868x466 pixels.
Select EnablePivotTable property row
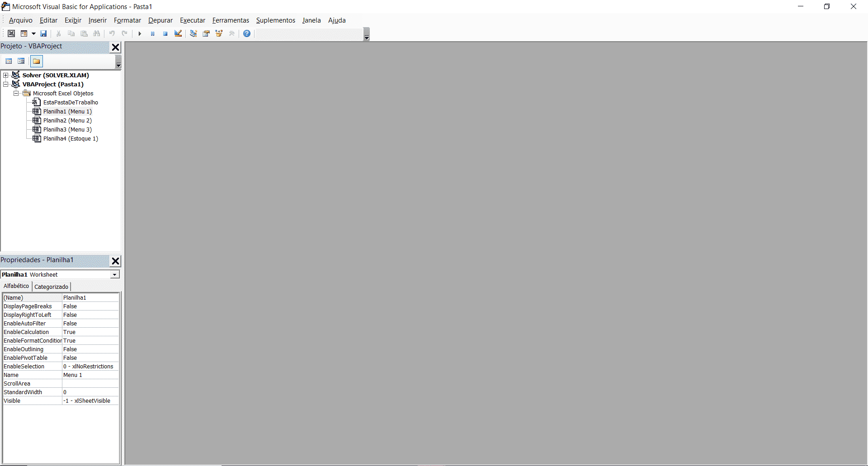[61, 358]
